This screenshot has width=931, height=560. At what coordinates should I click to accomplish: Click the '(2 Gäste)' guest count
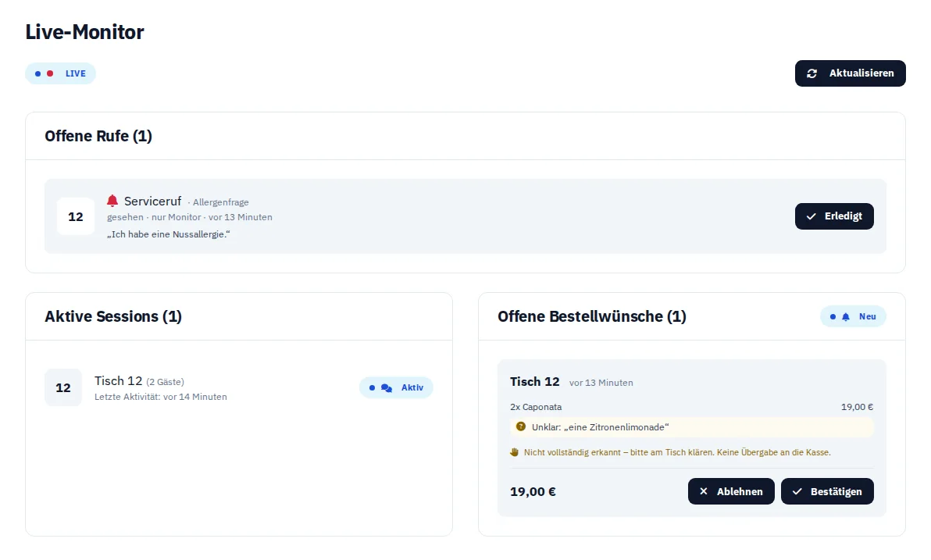click(165, 382)
